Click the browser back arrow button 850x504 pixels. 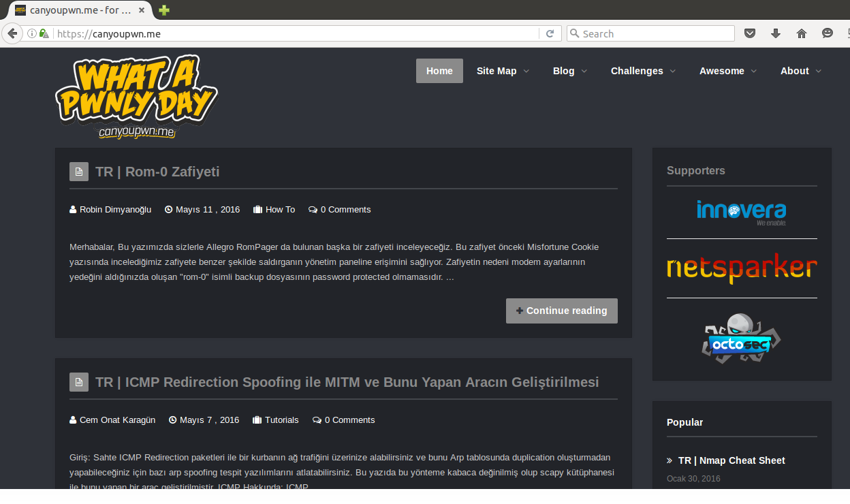pyautogui.click(x=12, y=33)
